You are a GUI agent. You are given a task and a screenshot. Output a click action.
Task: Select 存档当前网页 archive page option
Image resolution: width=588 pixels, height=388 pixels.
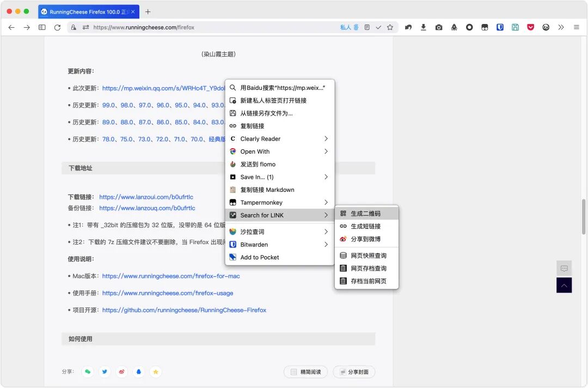(366, 281)
